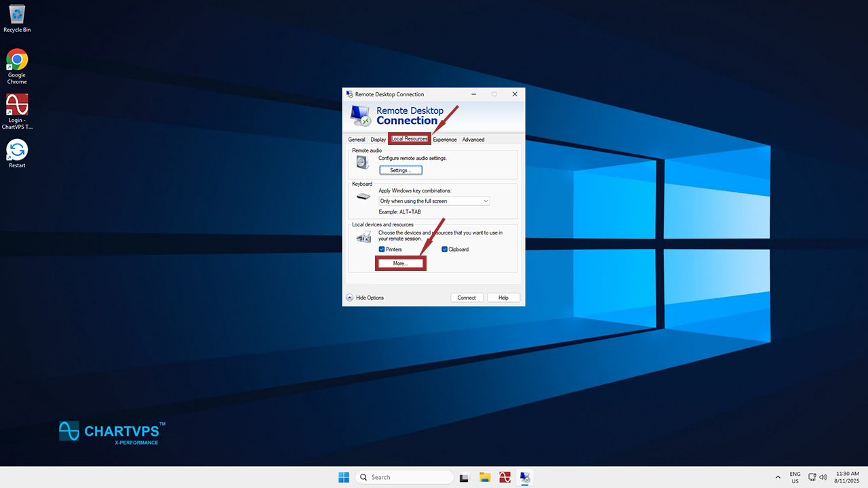868x488 pixels.
Task: Uncheck the Printers checkbox
Action: point(382,249)
